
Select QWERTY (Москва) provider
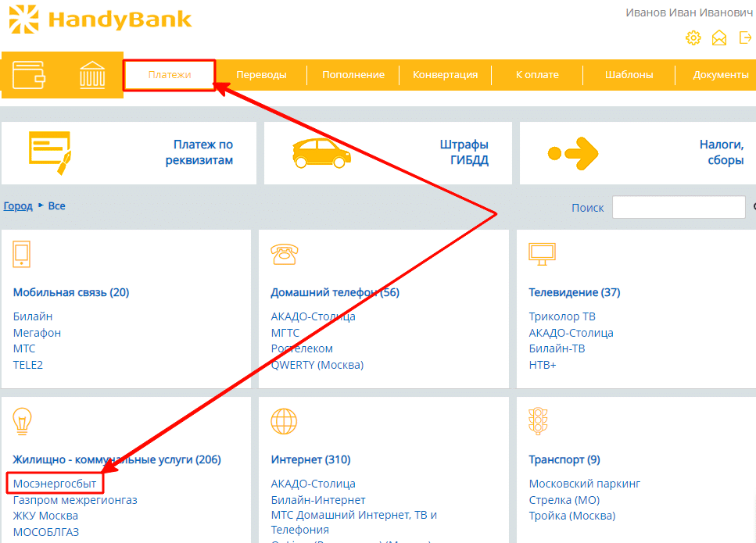317,365
